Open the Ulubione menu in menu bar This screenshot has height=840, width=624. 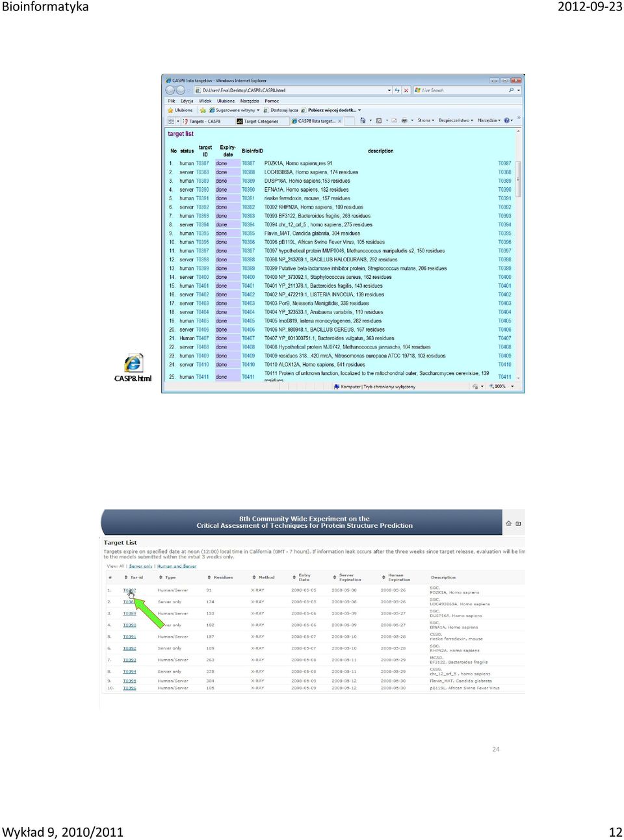226,101
